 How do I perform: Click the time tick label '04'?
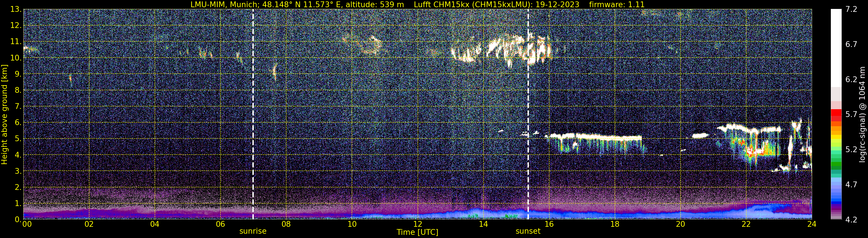[x=155, y=224]
